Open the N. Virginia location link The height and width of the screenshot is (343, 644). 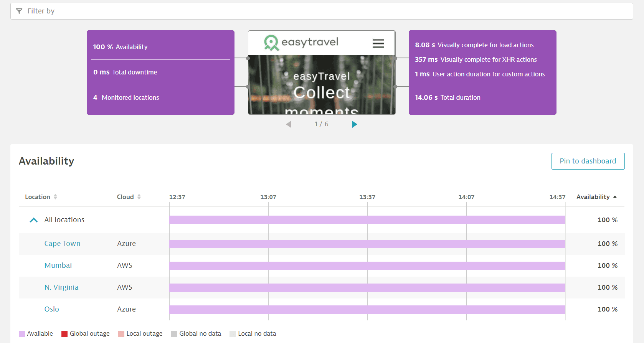pos(61,287)
